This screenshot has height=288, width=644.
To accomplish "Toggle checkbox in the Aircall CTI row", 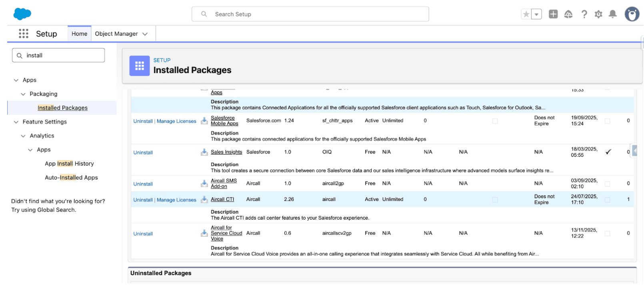I will tap(495, 200).
